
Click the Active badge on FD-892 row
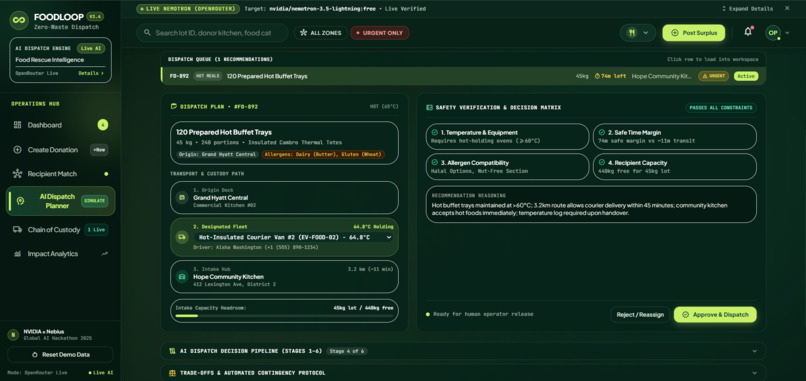coord(746,76)
